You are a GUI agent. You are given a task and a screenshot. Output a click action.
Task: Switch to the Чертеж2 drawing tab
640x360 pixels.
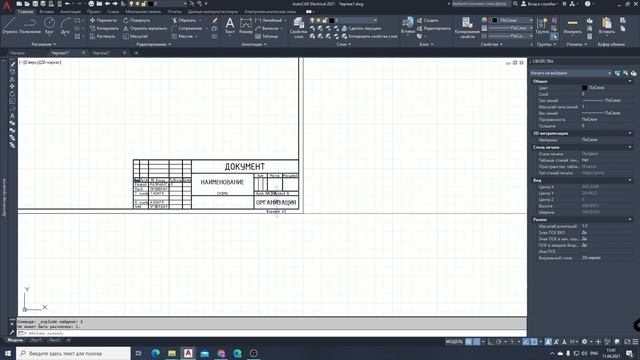[x=101, y=53]
